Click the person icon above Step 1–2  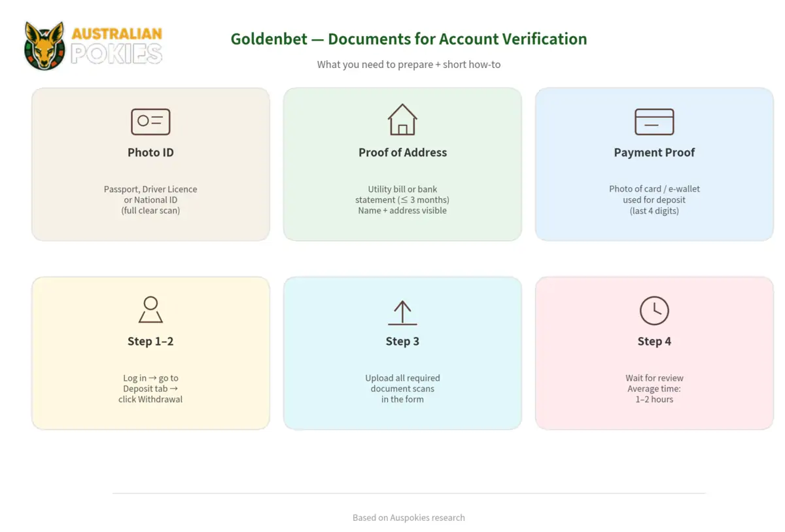150,310
